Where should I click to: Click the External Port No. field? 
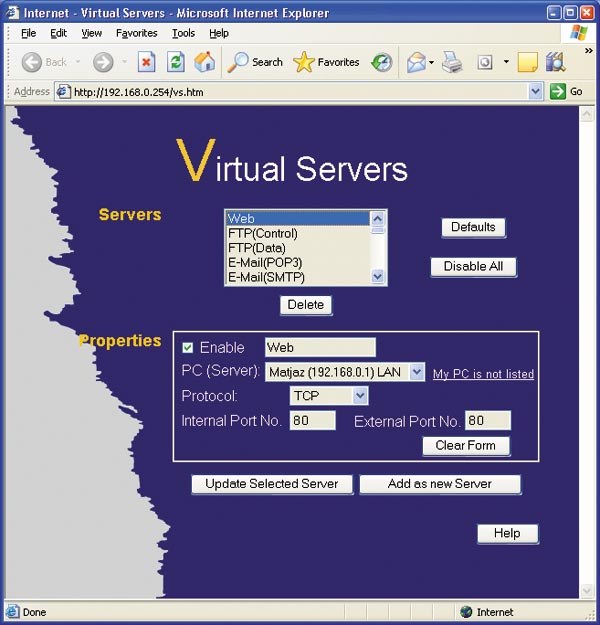coord(488,421)
